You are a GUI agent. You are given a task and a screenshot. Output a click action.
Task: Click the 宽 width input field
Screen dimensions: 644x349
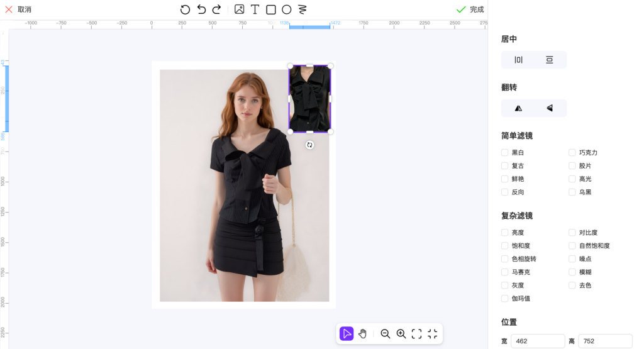[538, 341]
